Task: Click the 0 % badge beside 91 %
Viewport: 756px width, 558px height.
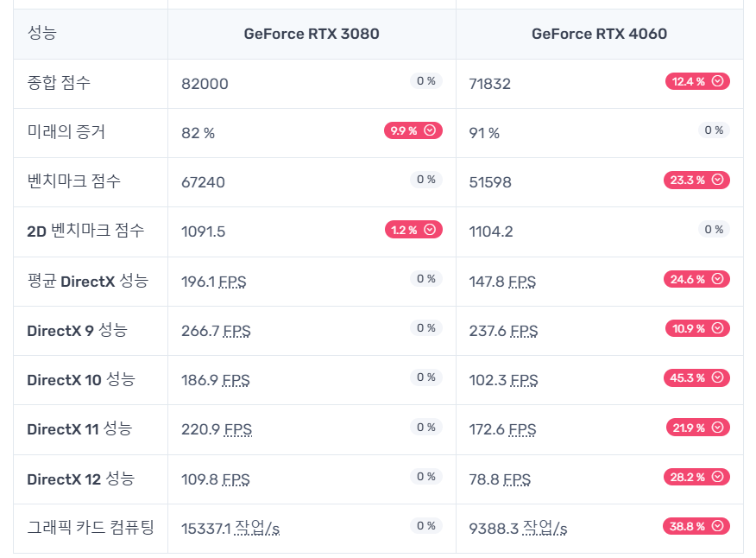Action: click(714, 130)
